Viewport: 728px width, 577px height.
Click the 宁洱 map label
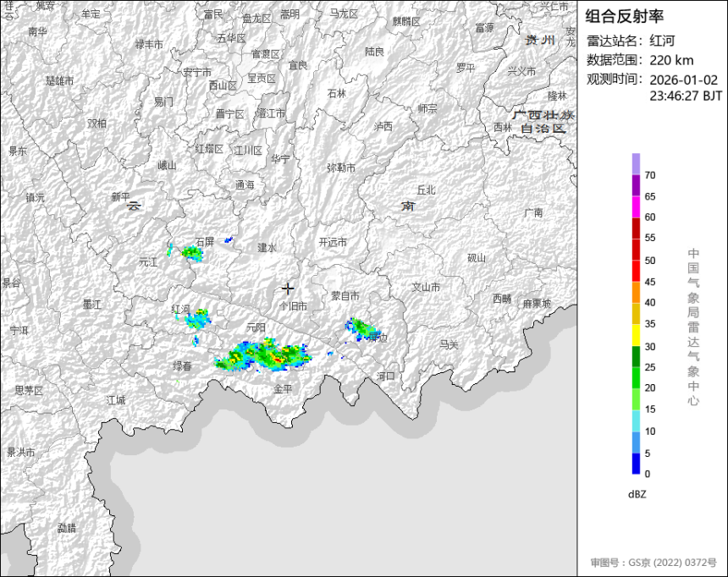pyautogui.click(x=19, y=331)
